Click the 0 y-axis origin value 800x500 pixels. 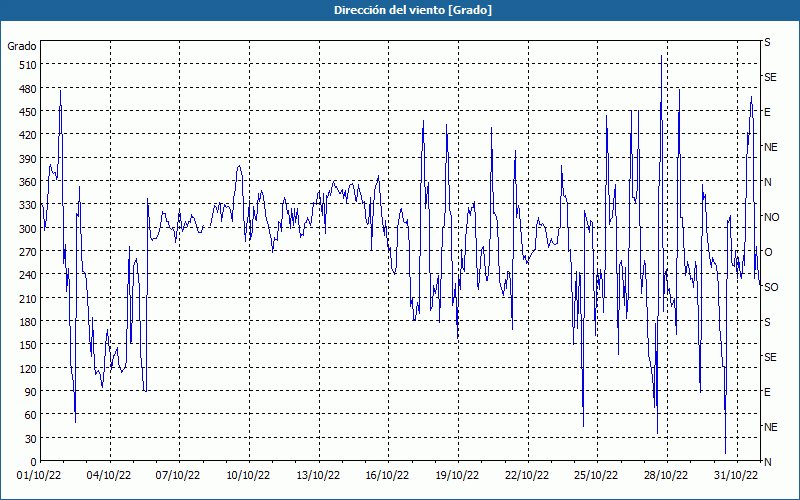pyautogui.click(x=34, y=462)
